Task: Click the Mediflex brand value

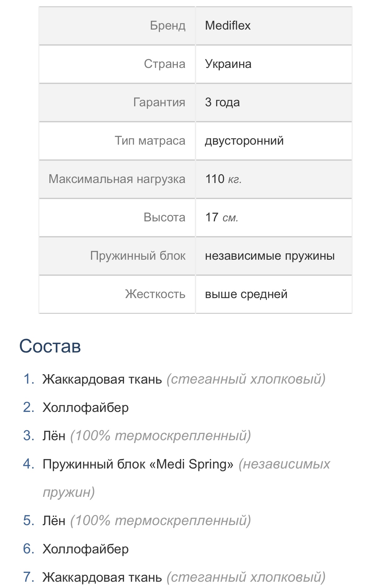Action: (x=228, y=25)
